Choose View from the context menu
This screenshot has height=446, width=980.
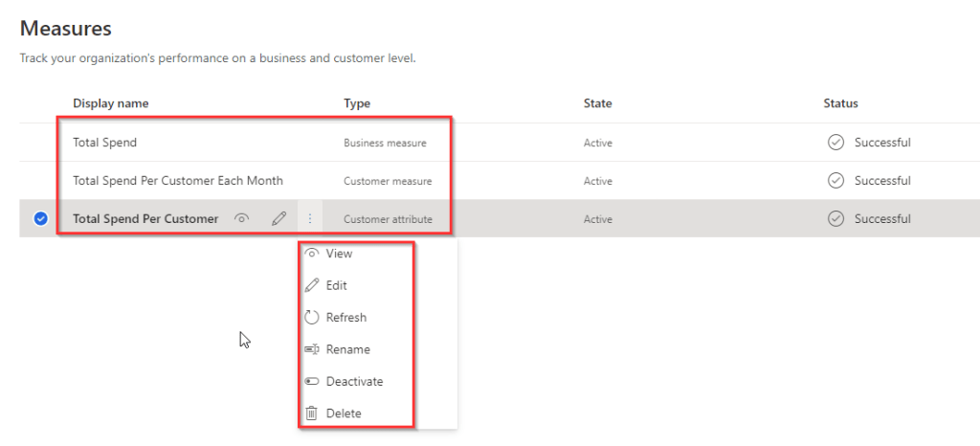coord(339,254)
